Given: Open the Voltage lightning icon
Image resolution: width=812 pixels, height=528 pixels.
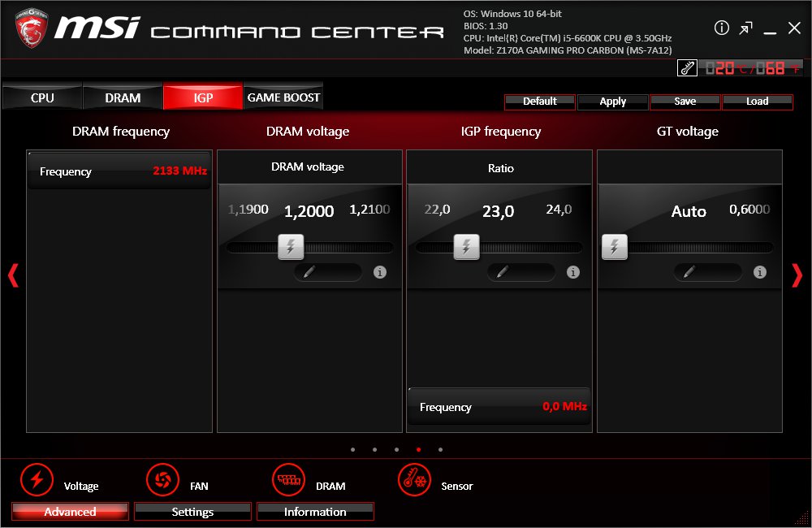Looking at the screenshot, I should click(x=37, y=480).
